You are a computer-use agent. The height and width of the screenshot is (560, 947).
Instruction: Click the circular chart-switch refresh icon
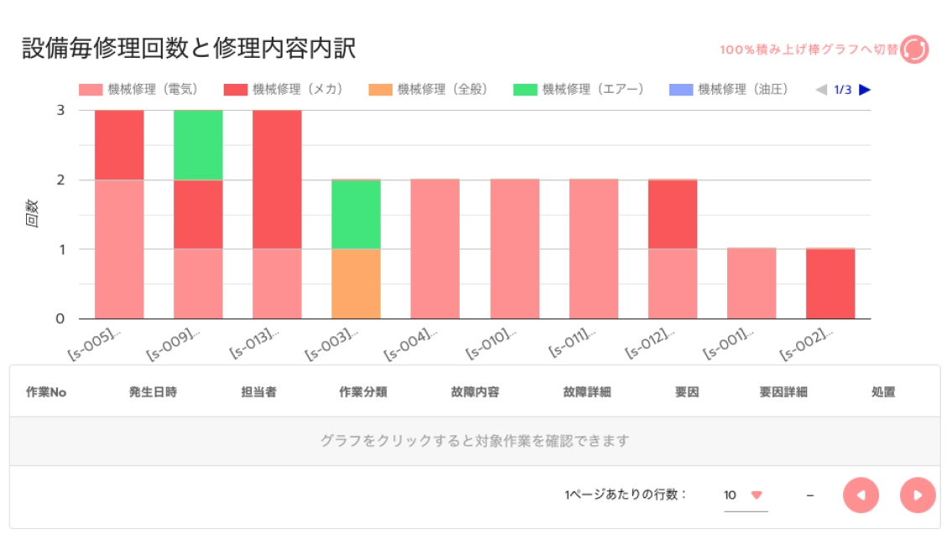point(914,49)
